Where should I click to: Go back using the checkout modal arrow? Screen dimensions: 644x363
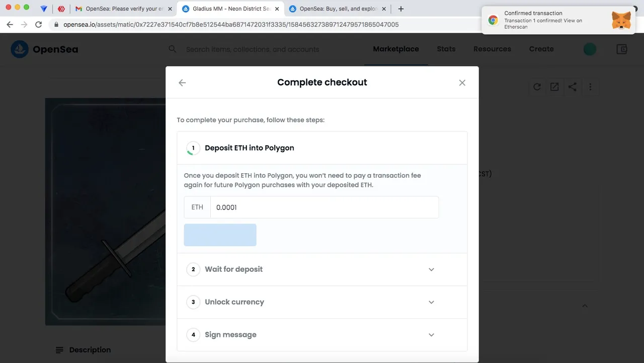[182, 83]
